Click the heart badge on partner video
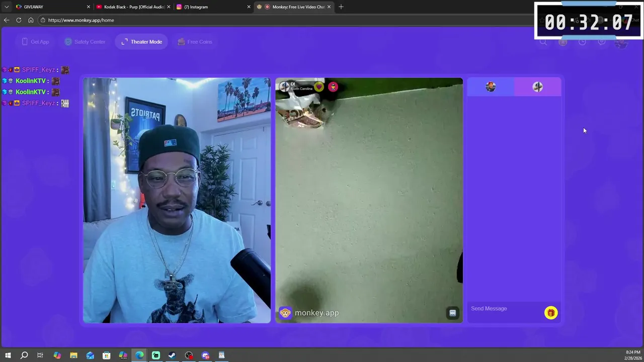 (319, 86)
